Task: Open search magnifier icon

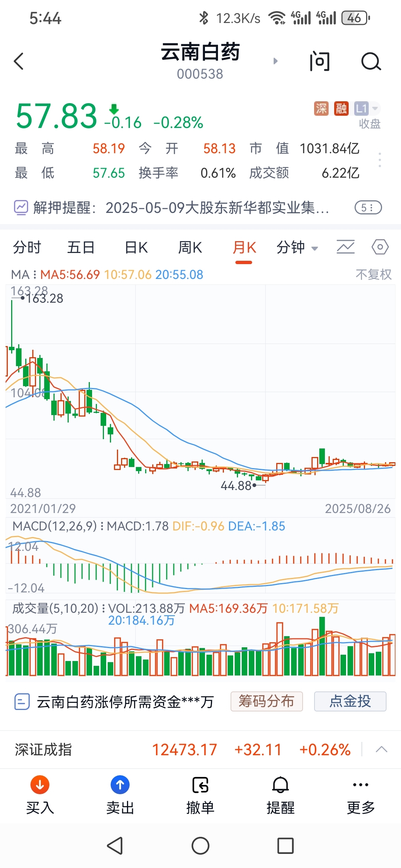Action: pyautogui.click(x=371, y=61)
